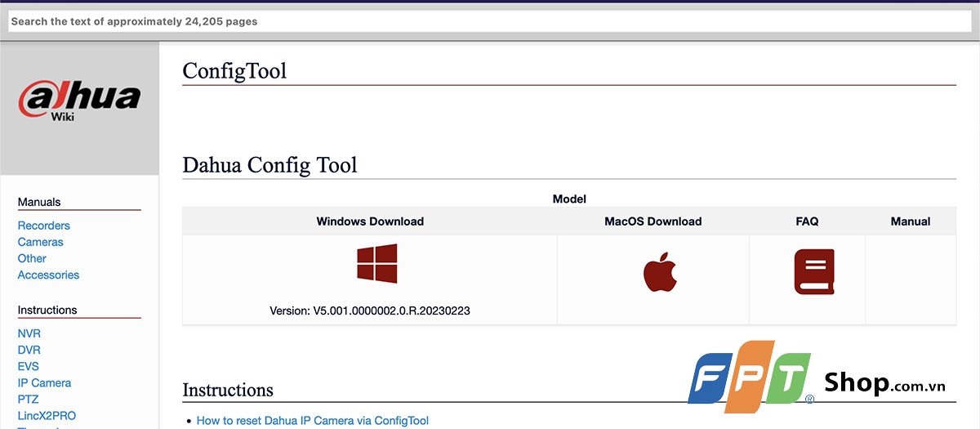This screenshot has width=980, height=429.
Task: Open the Recorders manuals link
Action: (44, 226)
